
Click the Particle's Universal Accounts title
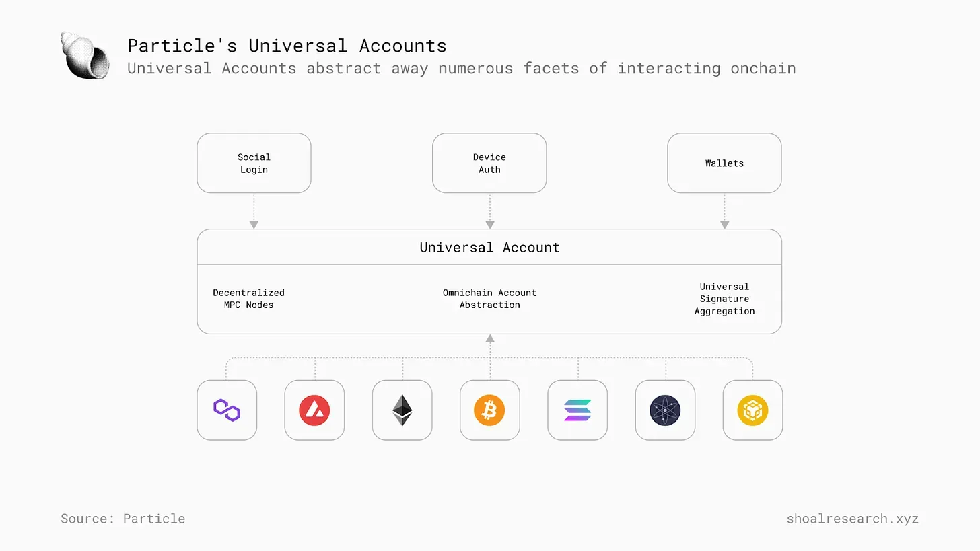[x=287, y=46]
